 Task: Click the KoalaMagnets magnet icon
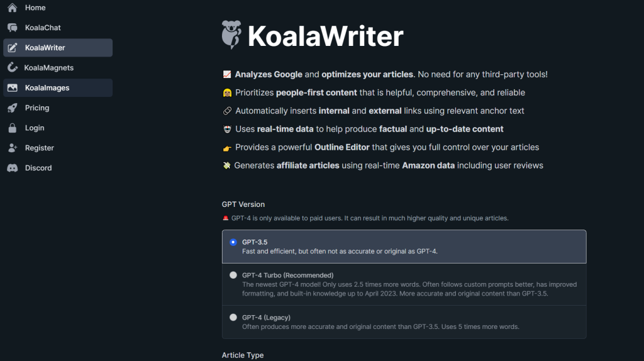[13, 67]
